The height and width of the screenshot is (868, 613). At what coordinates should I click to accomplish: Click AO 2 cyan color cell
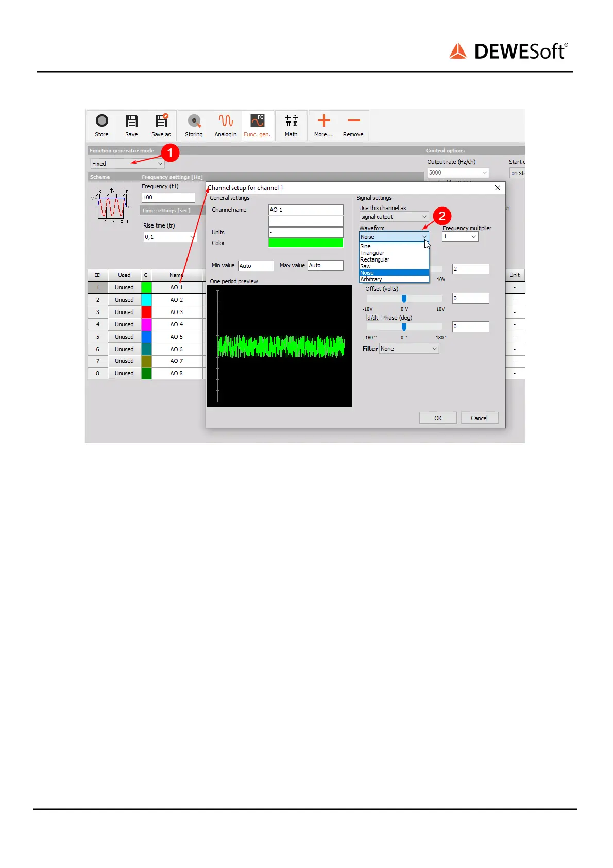(x=146, y=300)
